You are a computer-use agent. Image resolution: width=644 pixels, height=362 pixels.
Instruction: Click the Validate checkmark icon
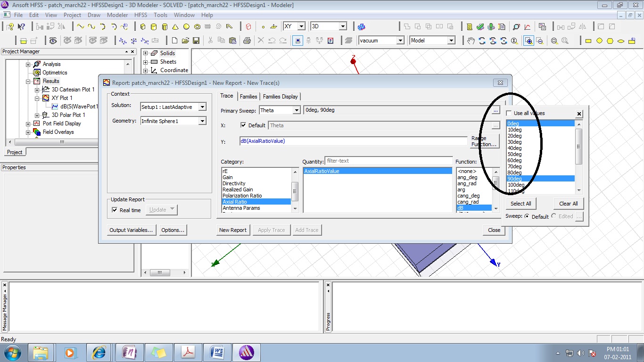tap(480, 27)
